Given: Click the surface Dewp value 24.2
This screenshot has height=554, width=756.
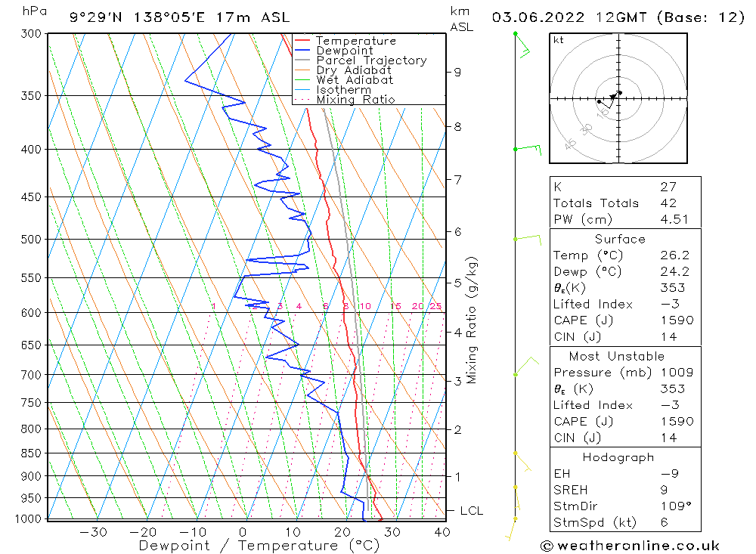Looking at the screenshot, I should 674,271.
